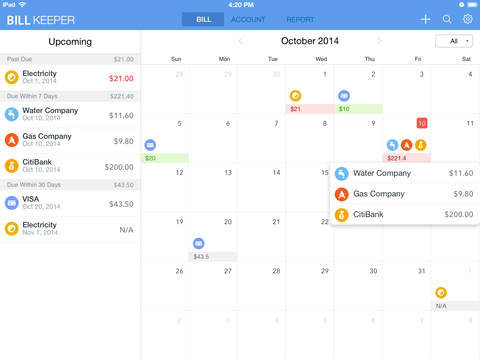Click VISA card icon on October 20

pyautogui.click(x=199, y=243)
